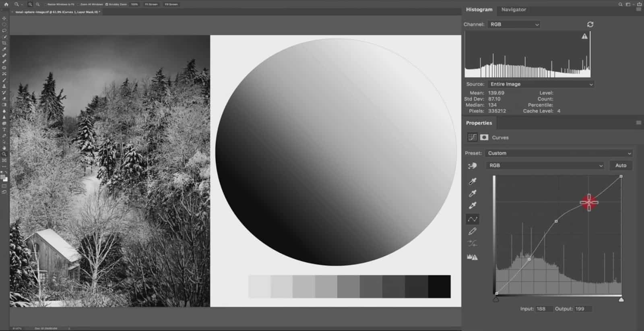Screen dimensions: 644x331
Task: Select the Properties panel tab
Action: [479, 123]
